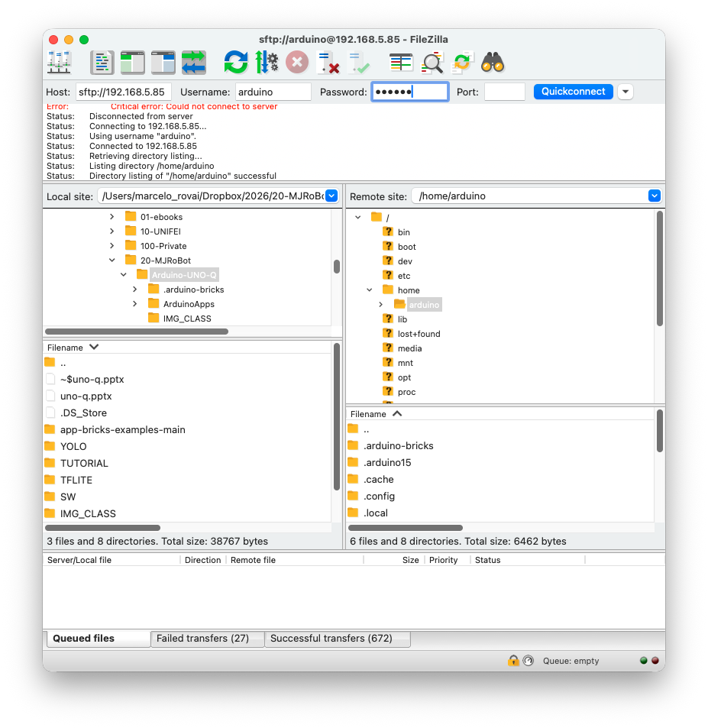The image size is (708, 728).
Task: Select app-bricks-examples-main in local list
Action: click(x=122, y=429)
